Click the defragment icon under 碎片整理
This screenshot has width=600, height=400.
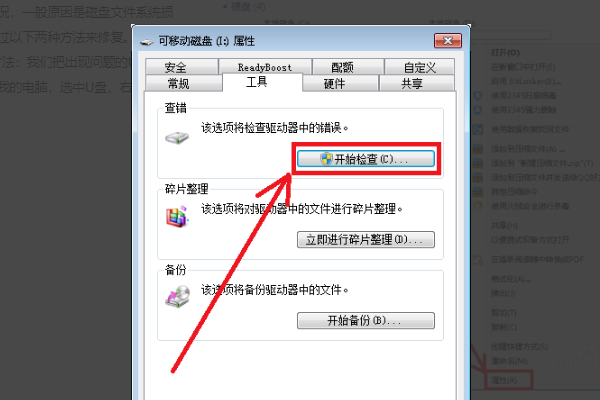[x=177, y=217]
